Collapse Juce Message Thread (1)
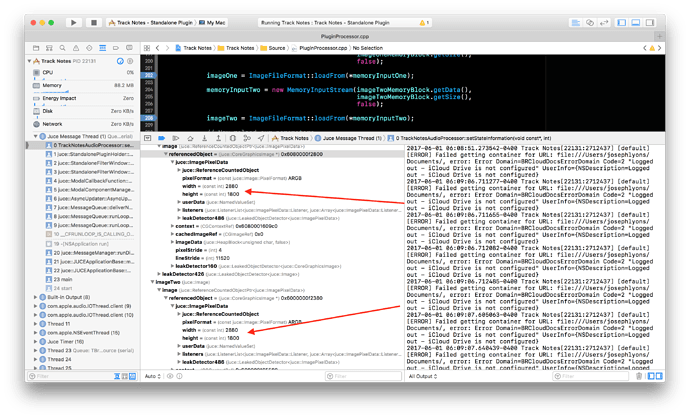The height and width of the screenshot is (418, 690). (36, 136)
